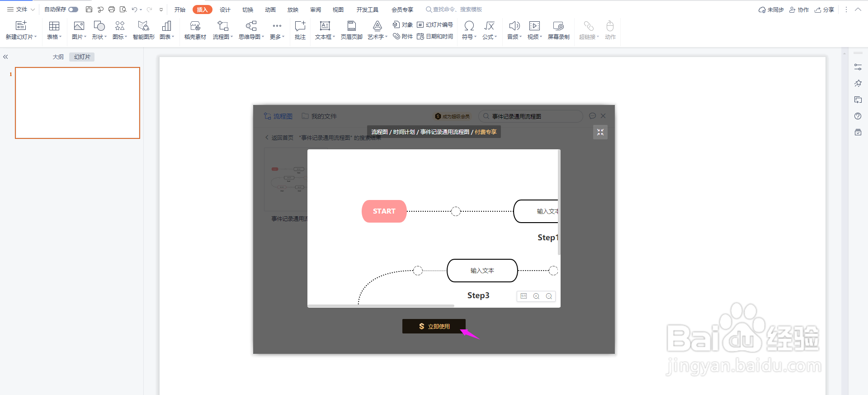The height and width of the screenshot is (395, 868).
Task: Toggle the 自动保存 switch
Action: coord(73,10)
